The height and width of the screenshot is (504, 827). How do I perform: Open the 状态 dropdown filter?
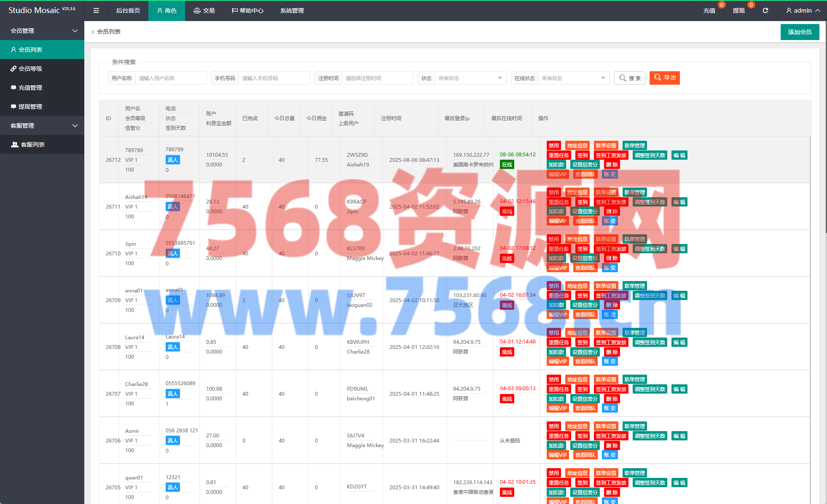click(x=470, y=78)
